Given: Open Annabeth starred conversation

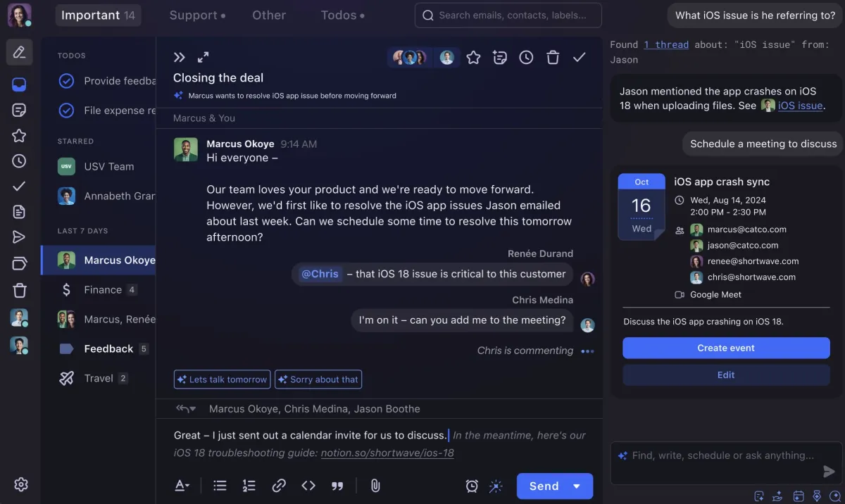Looking at the screenshot, I should [x=98, y=196].
